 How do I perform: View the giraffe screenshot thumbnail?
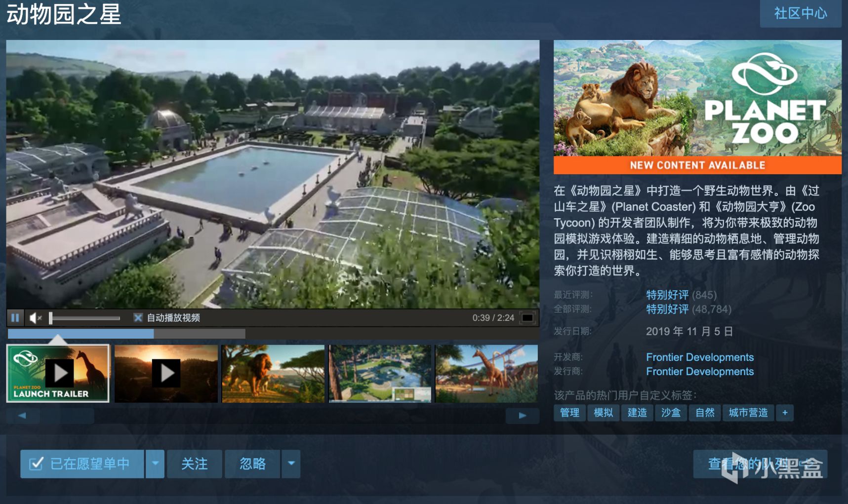tap(486, 374)
